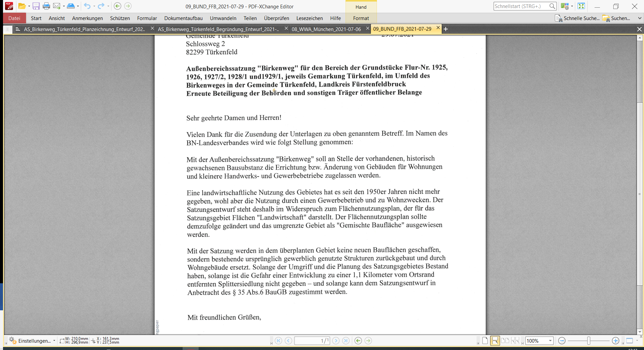The image size is (644, 350).
Task: Expand fit view options arrow
Action: click(637, 341)
